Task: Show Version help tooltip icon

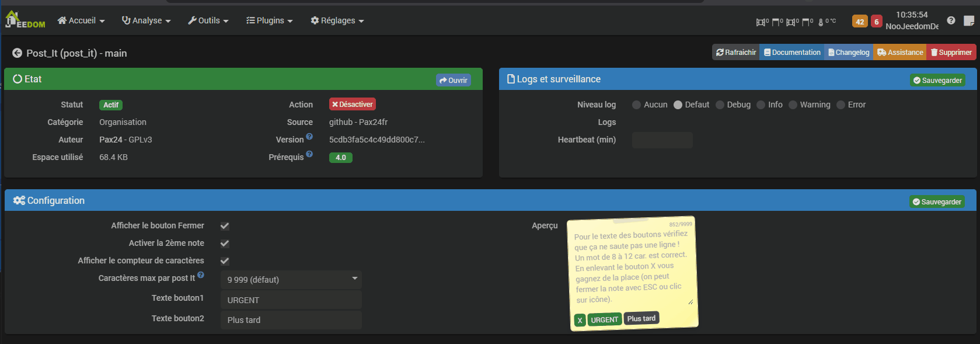Action: point(309,137)
